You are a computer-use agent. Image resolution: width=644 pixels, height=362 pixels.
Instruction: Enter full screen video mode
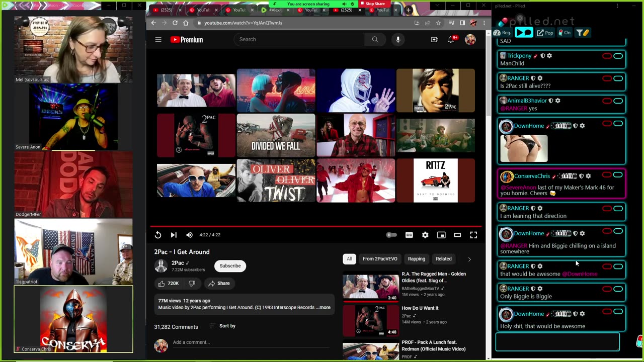[473, 235]
